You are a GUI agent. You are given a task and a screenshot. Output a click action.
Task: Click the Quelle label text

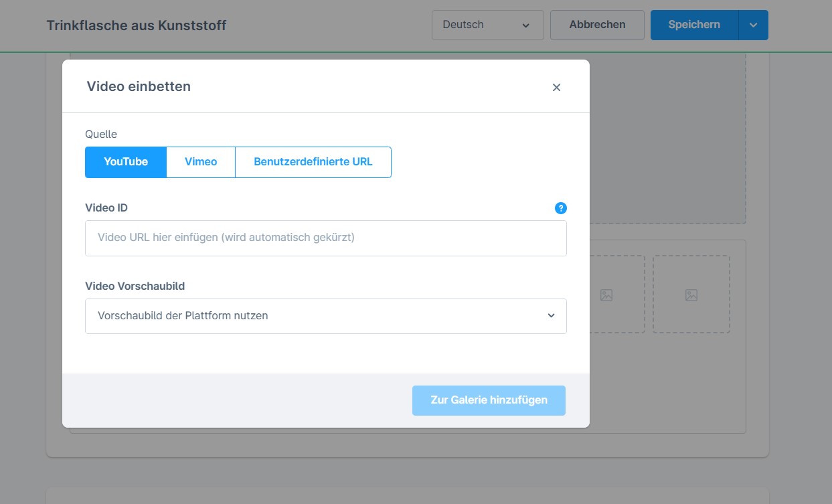pos(101,135)
